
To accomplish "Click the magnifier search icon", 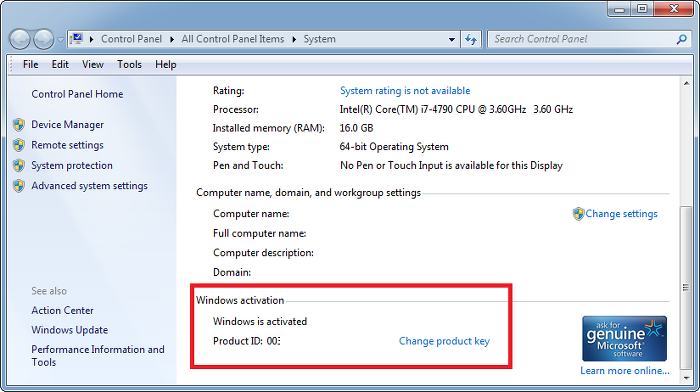I will point(681,39).
